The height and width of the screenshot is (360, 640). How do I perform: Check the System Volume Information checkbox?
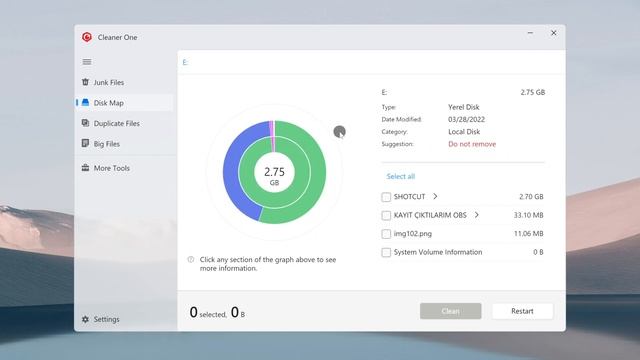pos(386,253)
